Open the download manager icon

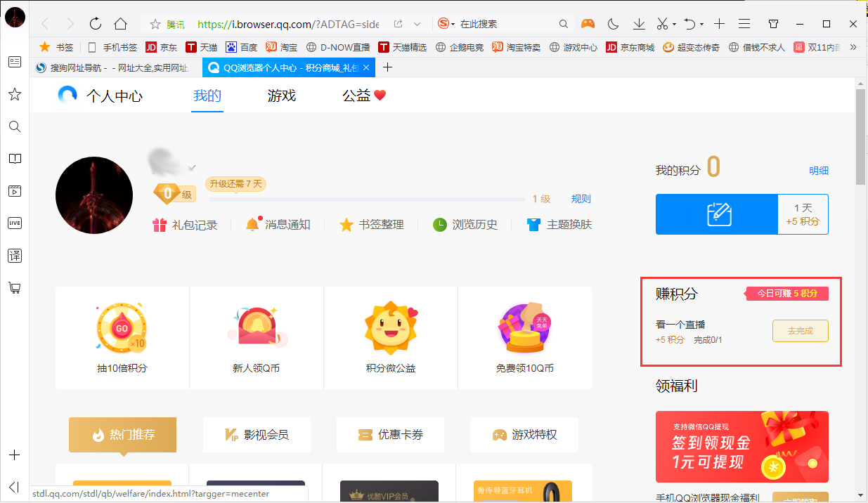tap(638, 23)
